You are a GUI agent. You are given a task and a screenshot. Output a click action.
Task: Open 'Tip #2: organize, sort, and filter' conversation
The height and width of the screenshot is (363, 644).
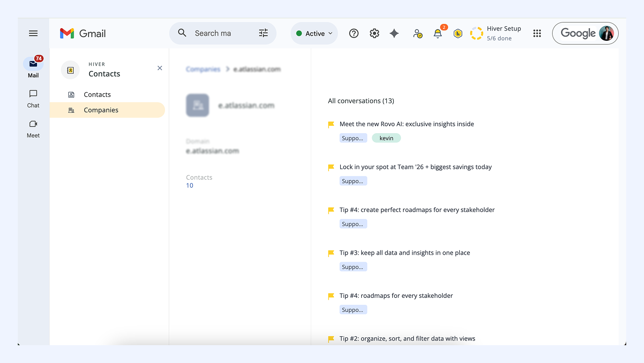point(407,339)
